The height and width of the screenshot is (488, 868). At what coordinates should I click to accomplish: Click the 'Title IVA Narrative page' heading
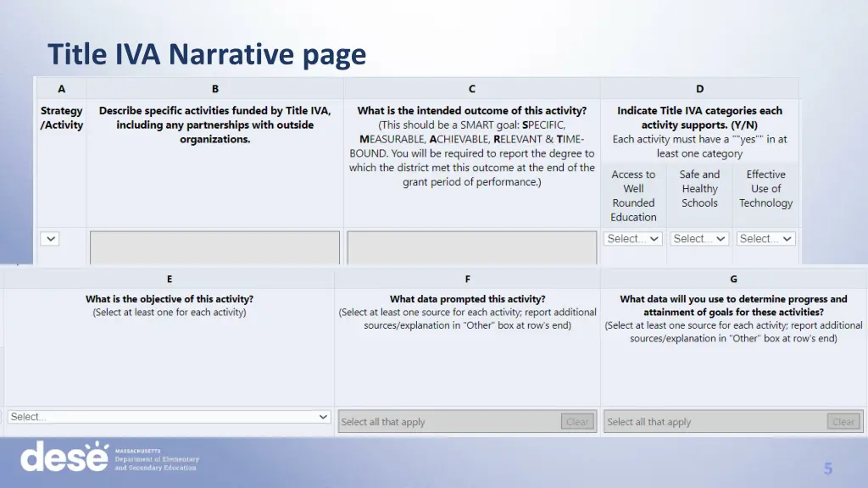point(207,54)
